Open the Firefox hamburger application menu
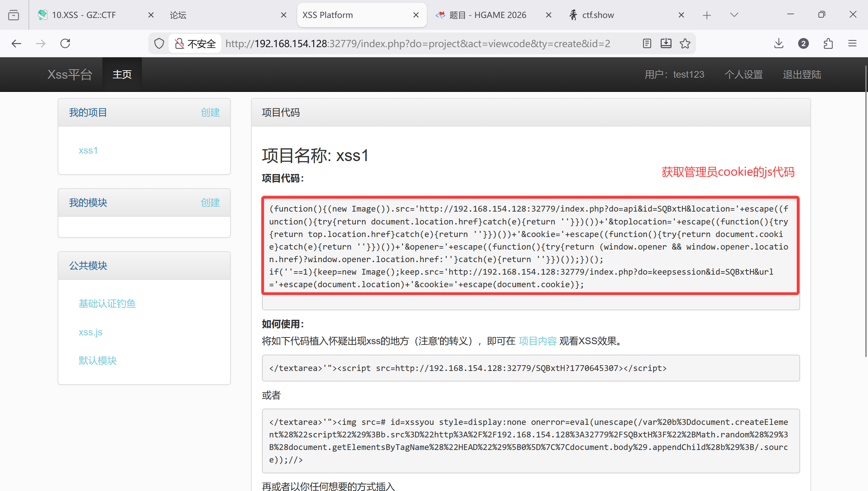 (x=852, y=43)
